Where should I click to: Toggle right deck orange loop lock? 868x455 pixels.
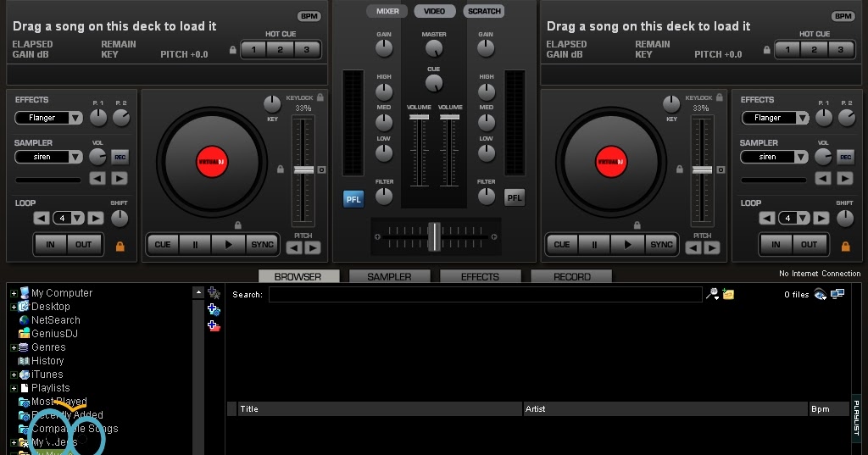point(845,247)
